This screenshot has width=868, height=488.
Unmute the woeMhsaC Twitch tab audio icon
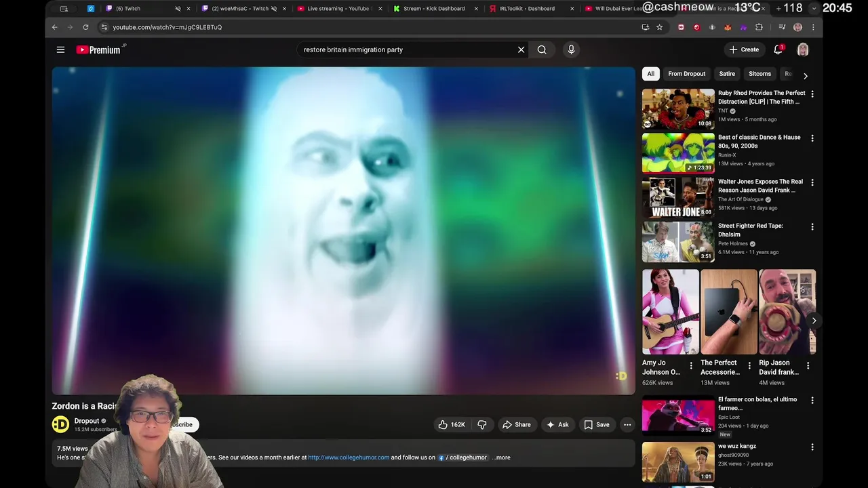[274, 9]
